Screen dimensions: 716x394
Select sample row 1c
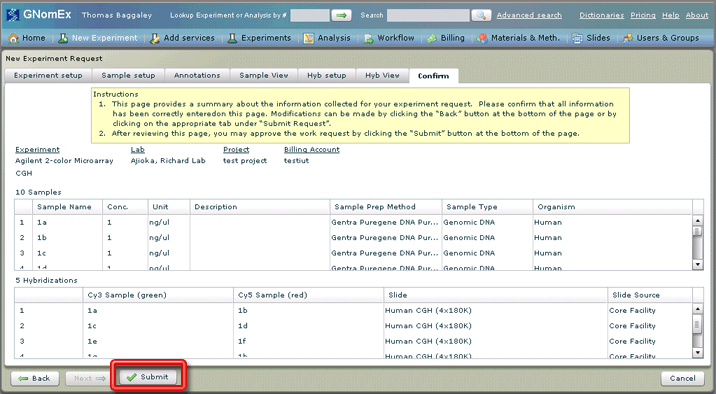[353, 253]
